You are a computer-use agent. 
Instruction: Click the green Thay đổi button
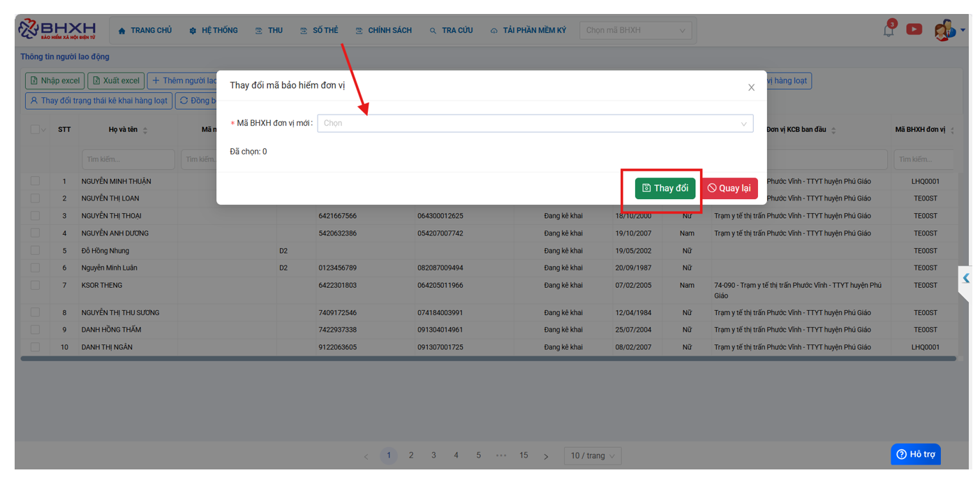(665, 188)
